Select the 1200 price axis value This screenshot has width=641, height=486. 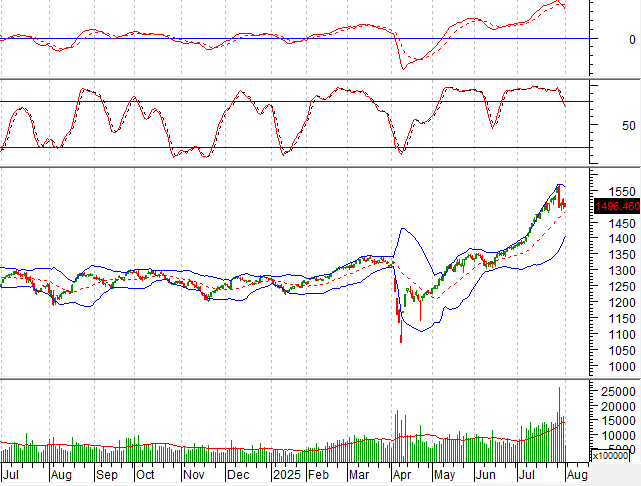622,302
